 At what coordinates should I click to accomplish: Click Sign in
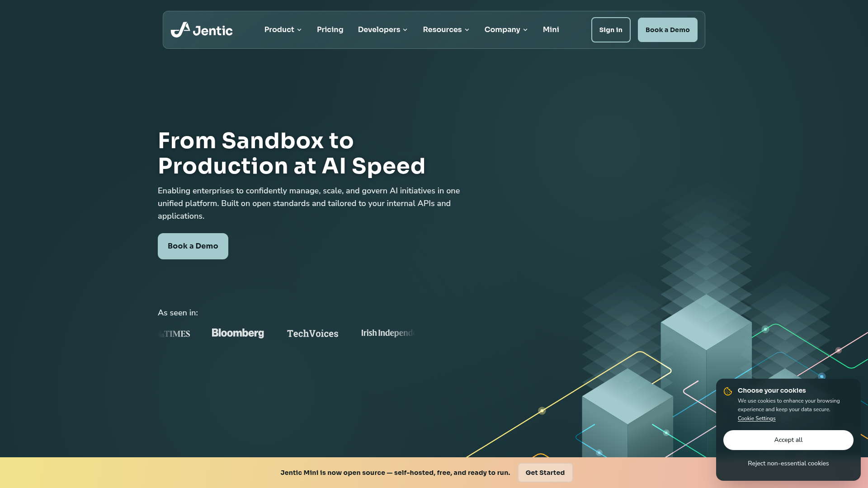click(x=611, y=29)
